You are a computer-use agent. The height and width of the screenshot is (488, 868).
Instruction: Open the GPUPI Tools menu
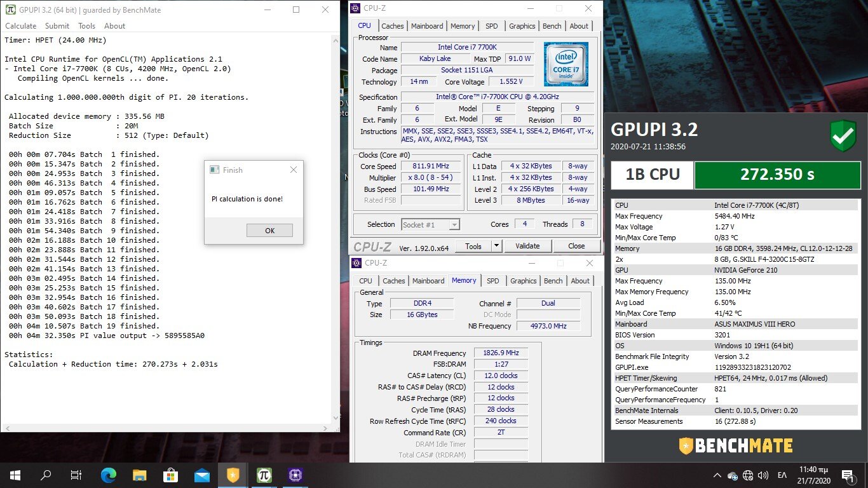click(86, 26)
